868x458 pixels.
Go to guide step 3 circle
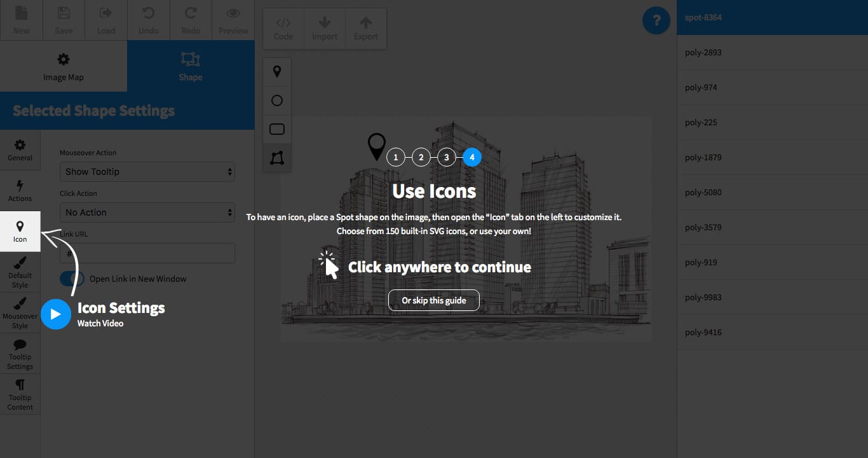(x=447, y=157)
